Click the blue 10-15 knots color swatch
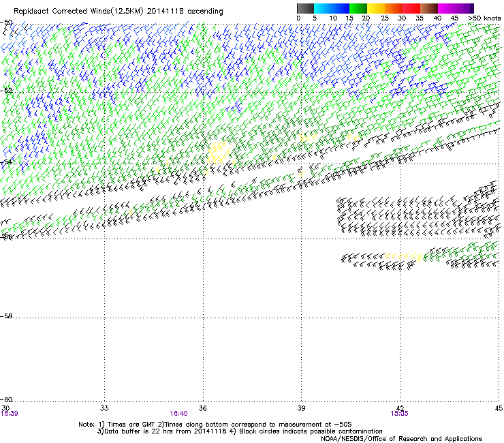Image resolution: width=504 pixels, height=443 pixels. click(x=341, y=8)
